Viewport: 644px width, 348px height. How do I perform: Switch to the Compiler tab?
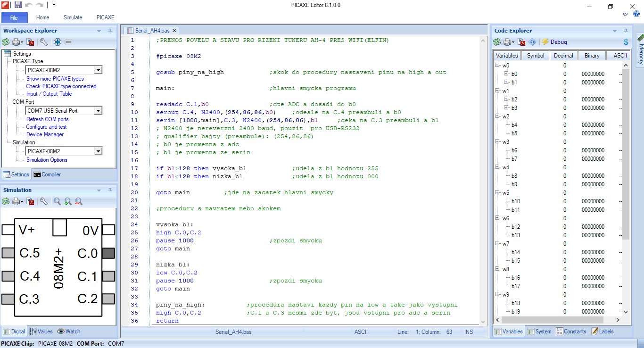(47, 174)
